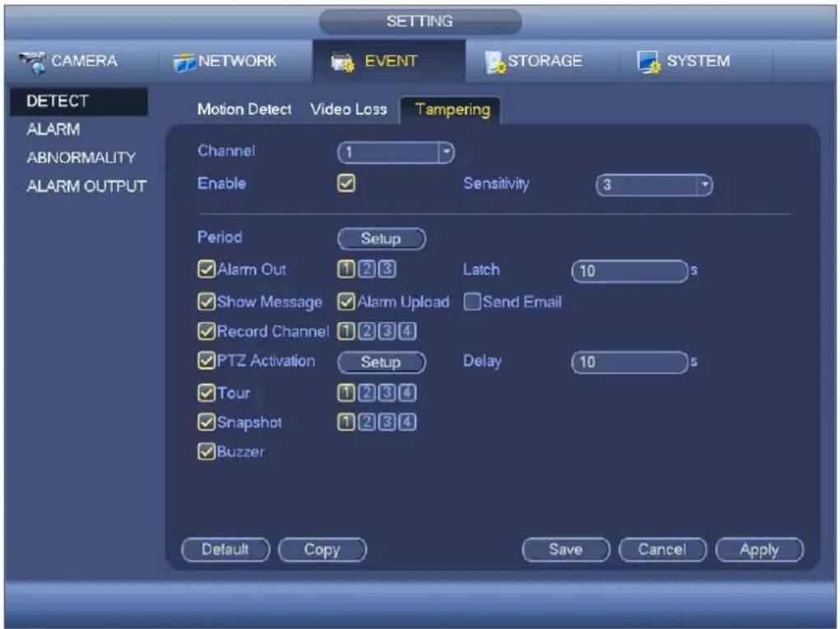
Task: Toggle Record Channel box 2
Action: 366,332
